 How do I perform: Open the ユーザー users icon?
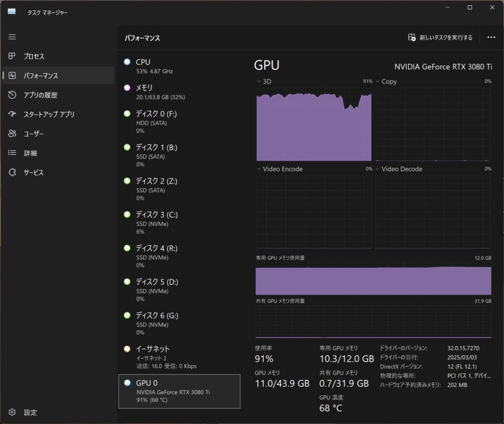12,133
